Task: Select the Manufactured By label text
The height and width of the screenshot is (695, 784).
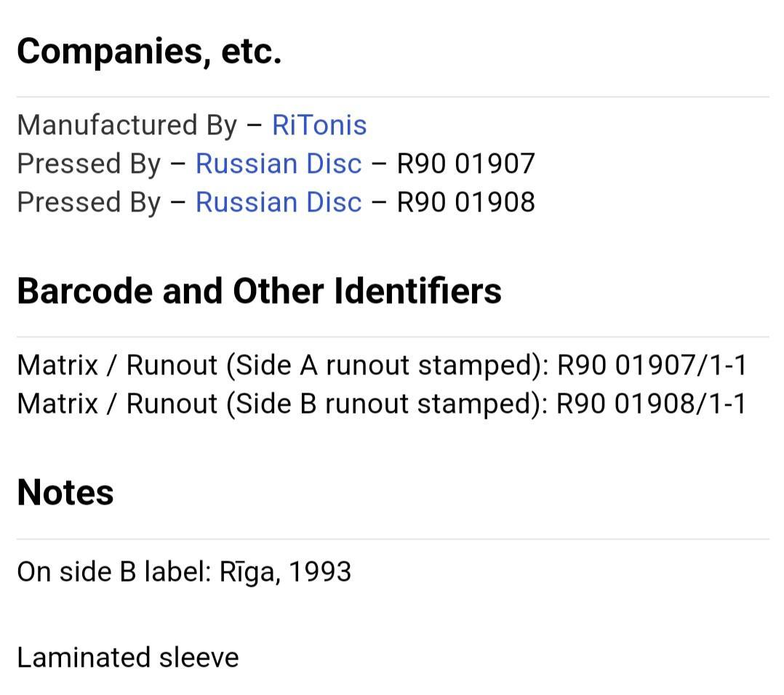Action: pos(127,126)
